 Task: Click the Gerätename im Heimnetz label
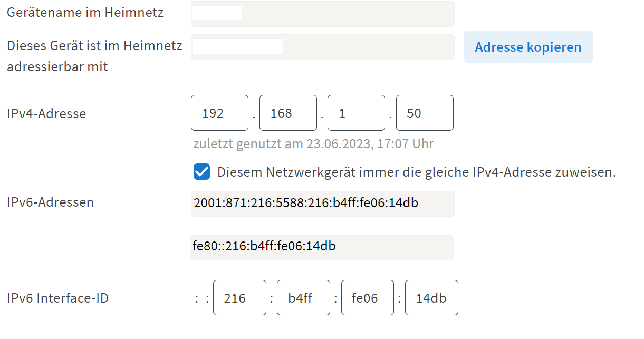click(x=85, y=13)
